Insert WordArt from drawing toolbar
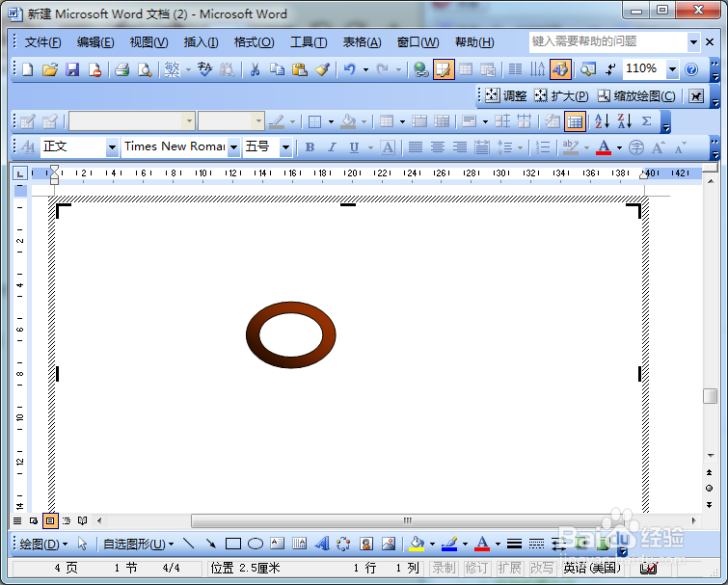The height and width of the screenshot is (585, 728). (x=322, y=544)
